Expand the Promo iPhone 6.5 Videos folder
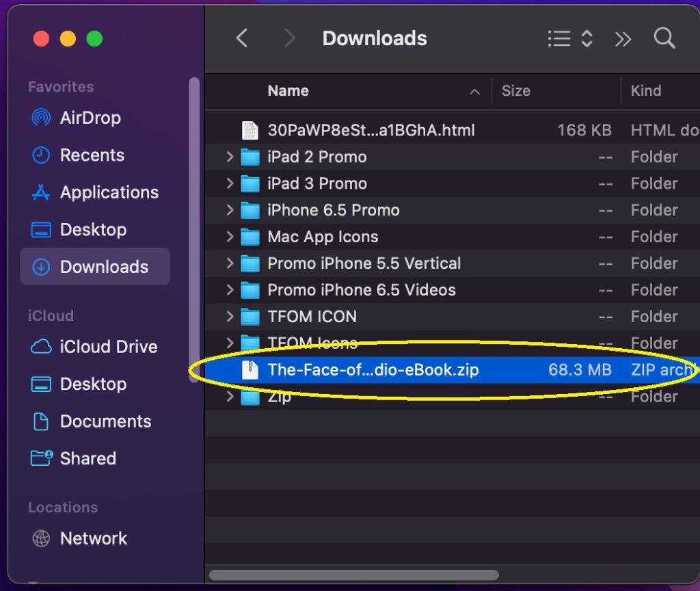Image resolution: width=700 pixels, height=591 pixels. 230,290
